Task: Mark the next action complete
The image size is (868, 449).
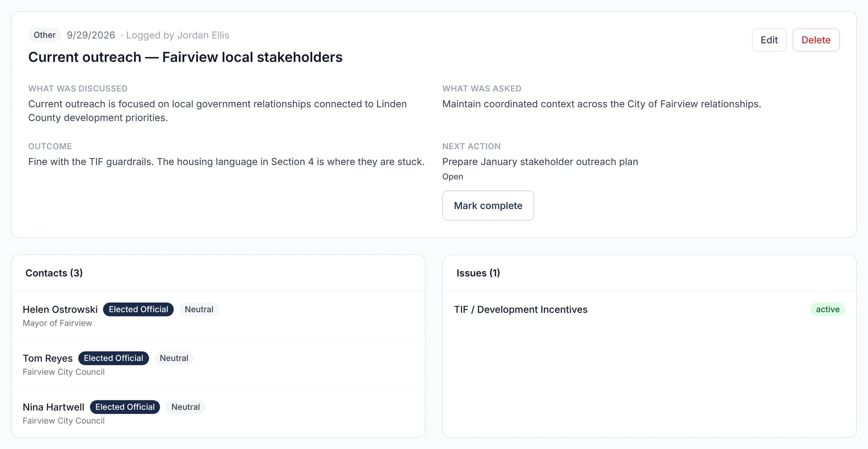Action: tap(488, 206)
